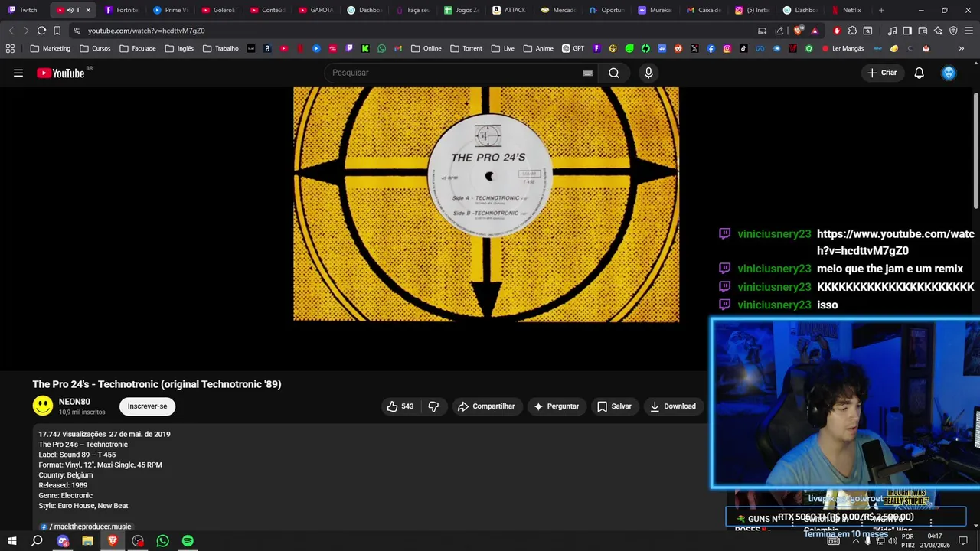Mute the playing YouTube tab audio
The height and width of the screenshot is (551, 980).
70,10
